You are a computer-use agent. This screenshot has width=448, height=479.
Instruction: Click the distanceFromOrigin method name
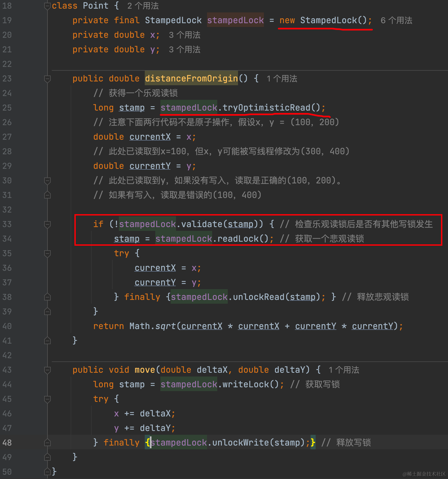[191, 78]
